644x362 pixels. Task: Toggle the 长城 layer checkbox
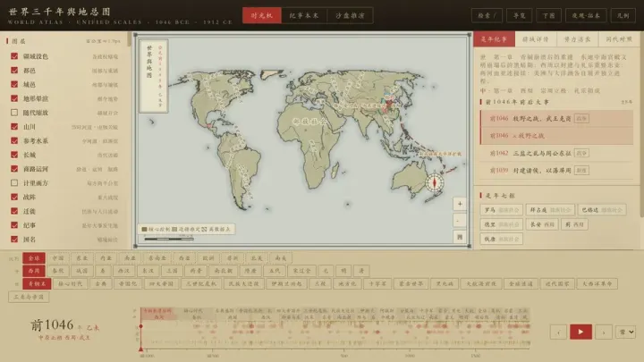pyautogui.click(x=14, y=155)
